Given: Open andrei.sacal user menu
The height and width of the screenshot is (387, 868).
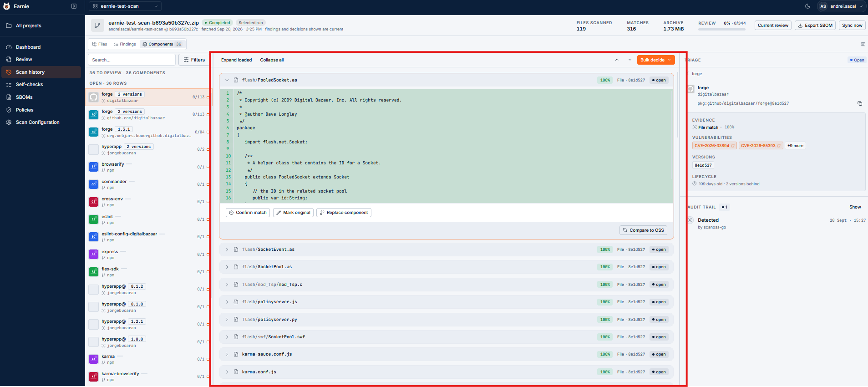Looking at the screenshot, I should [x=841, y=6].
